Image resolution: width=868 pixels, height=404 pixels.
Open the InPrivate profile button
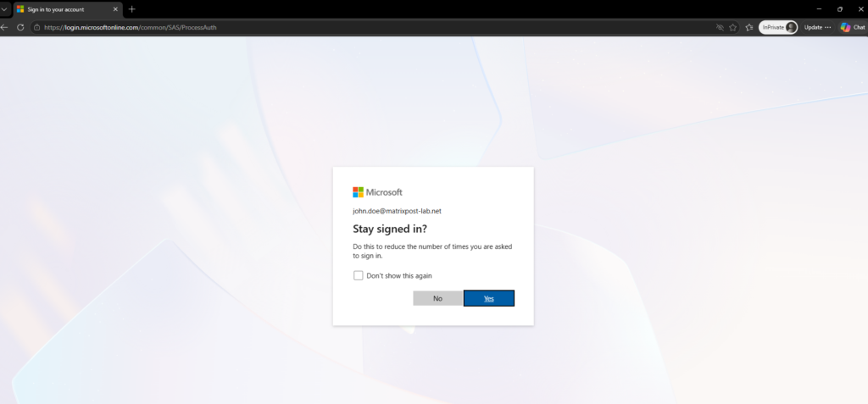[778, 27]
